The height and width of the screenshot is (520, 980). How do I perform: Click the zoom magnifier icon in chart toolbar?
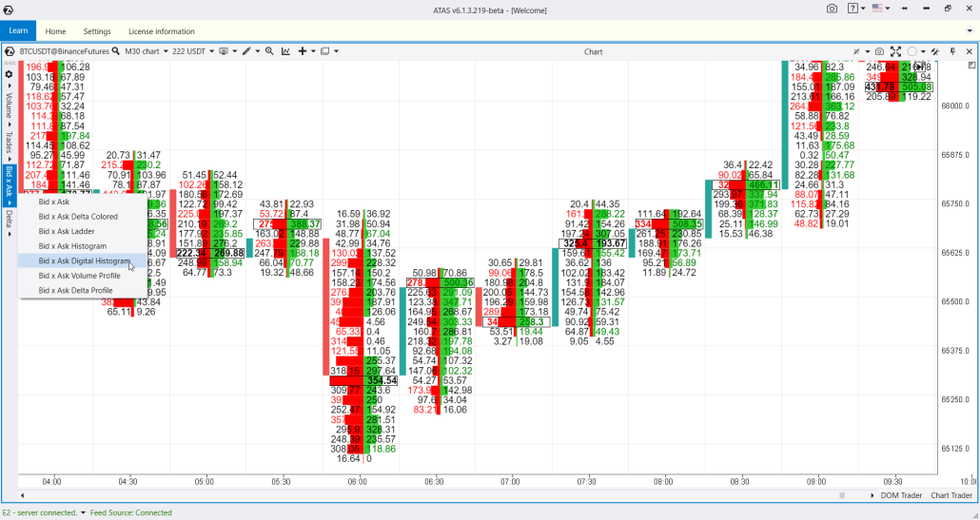[x=269, y=51]
